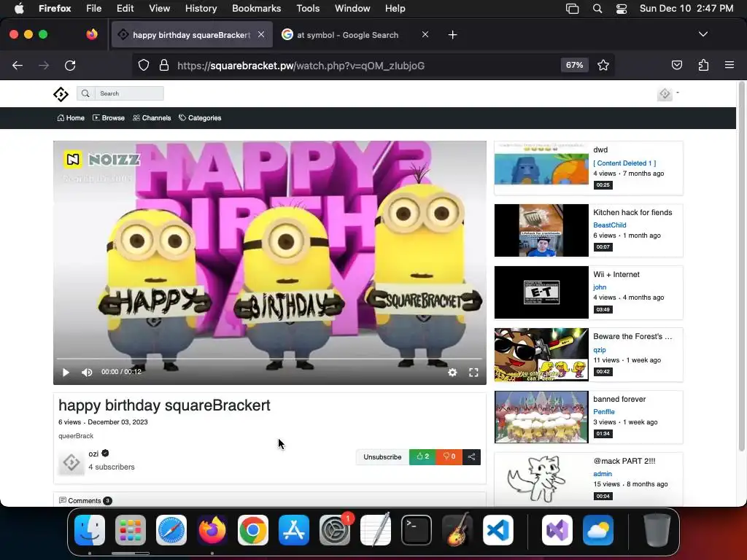Open the ozi channel name link
The width and height of the screenshot is (747, 560).
[x=93, y=454]
